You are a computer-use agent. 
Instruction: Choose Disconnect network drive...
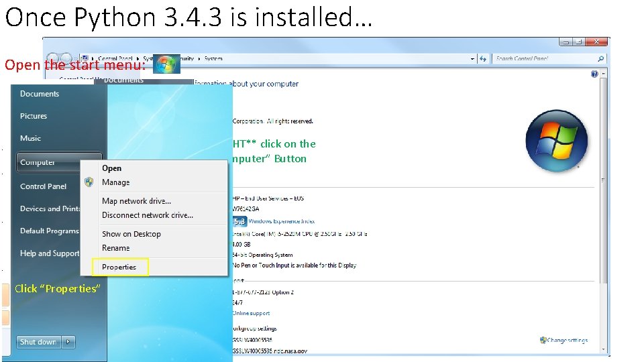tap(148, 215)
